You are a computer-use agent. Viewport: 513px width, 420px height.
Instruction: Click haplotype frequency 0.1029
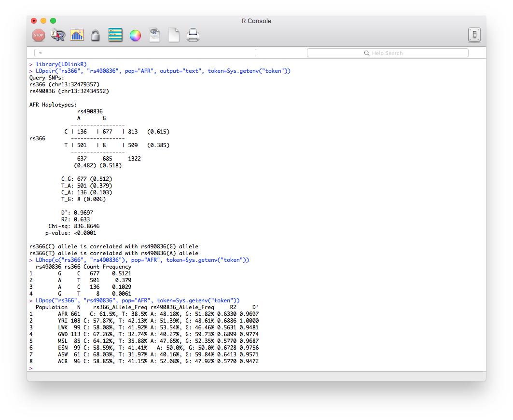[122, 287]
